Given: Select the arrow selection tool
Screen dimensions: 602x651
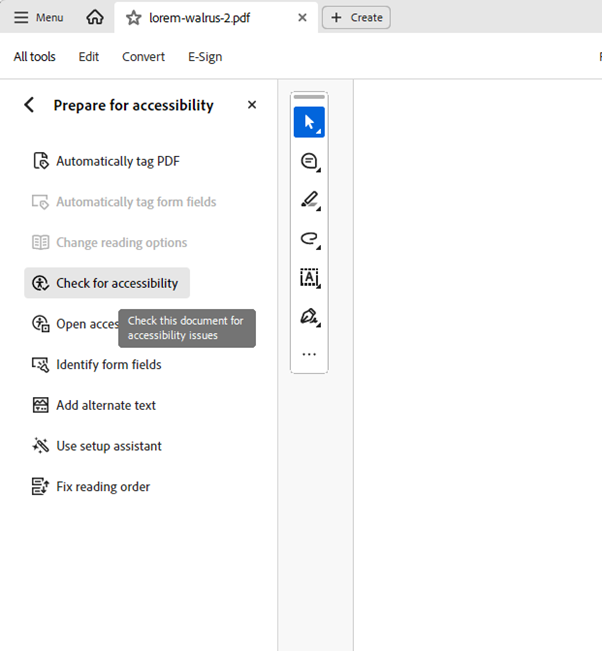Looking at the screenshot, I should [309, 122].
